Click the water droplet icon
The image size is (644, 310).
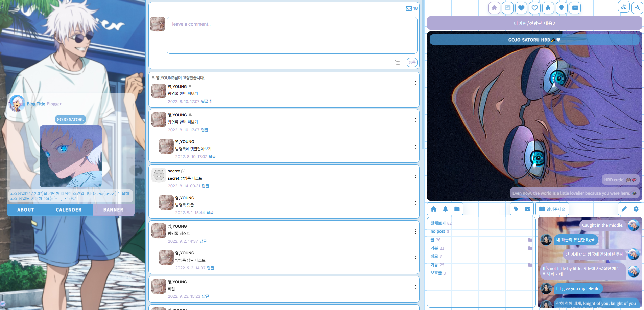(x=548, y=8)
